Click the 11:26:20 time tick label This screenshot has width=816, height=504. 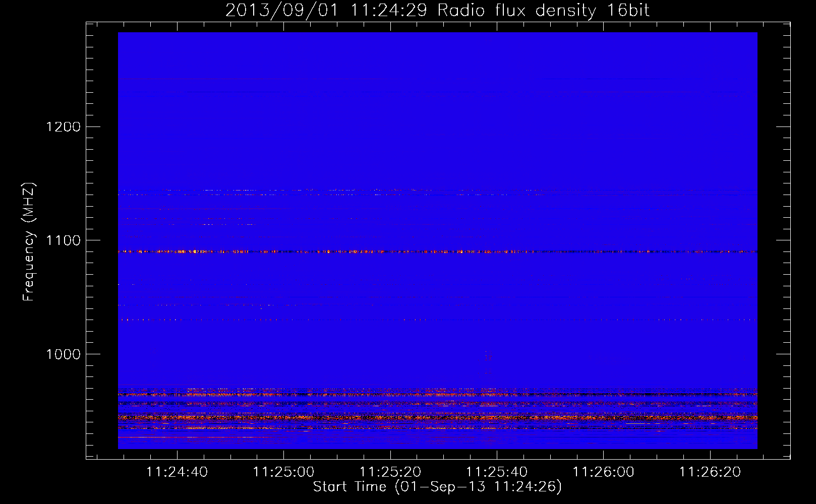[710, 472]
